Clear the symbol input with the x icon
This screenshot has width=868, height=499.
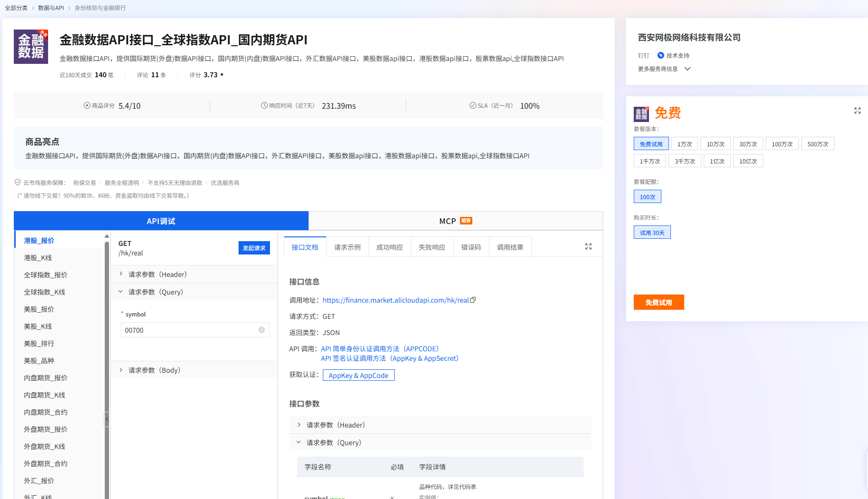point(261,330)
